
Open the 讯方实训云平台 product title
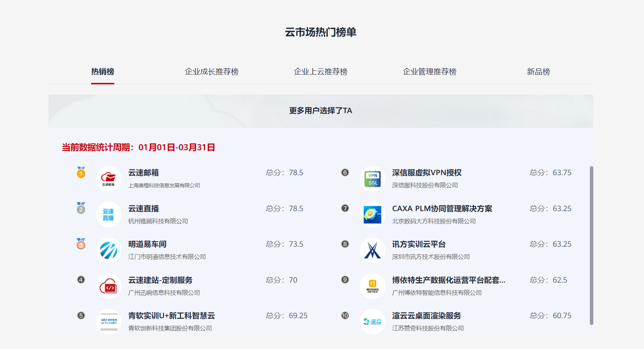(x=419, y=244)
